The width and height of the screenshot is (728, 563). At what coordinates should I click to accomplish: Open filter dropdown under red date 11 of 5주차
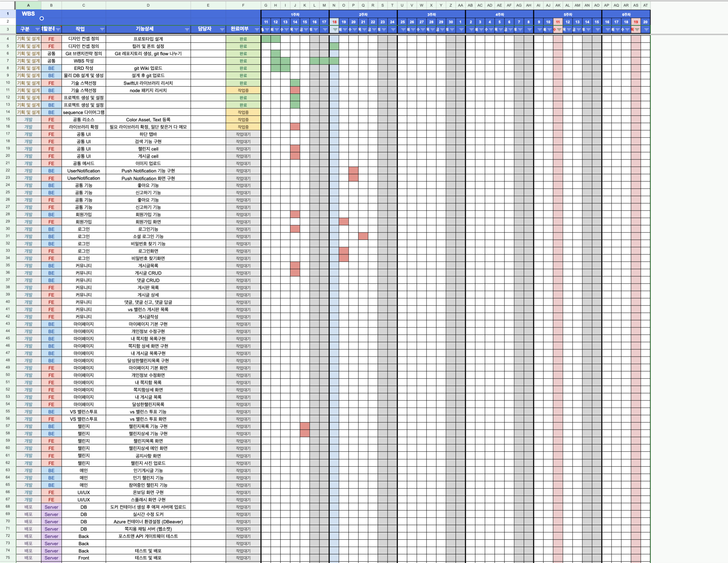559,30
